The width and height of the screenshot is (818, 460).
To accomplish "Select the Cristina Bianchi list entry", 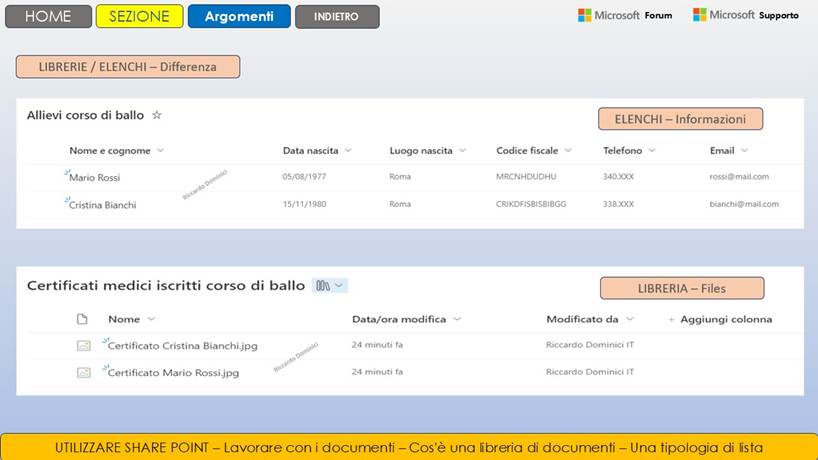I will tap(102, 205).
